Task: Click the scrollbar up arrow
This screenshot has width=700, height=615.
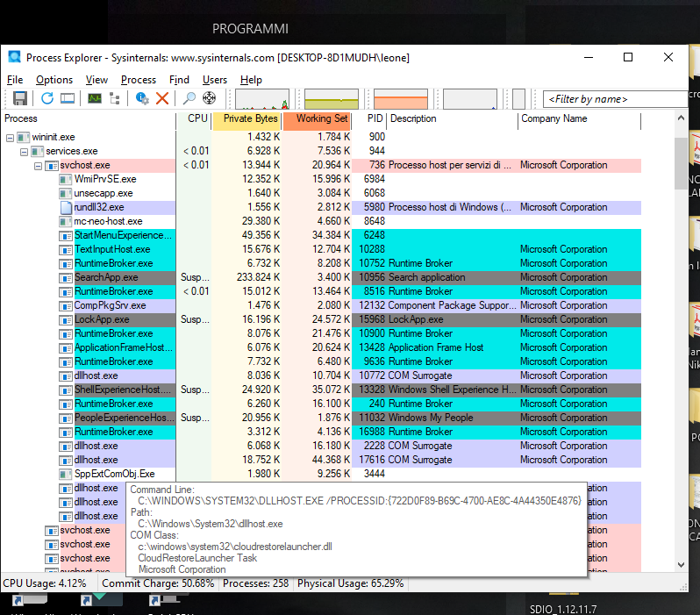Action: click(681, 118)
